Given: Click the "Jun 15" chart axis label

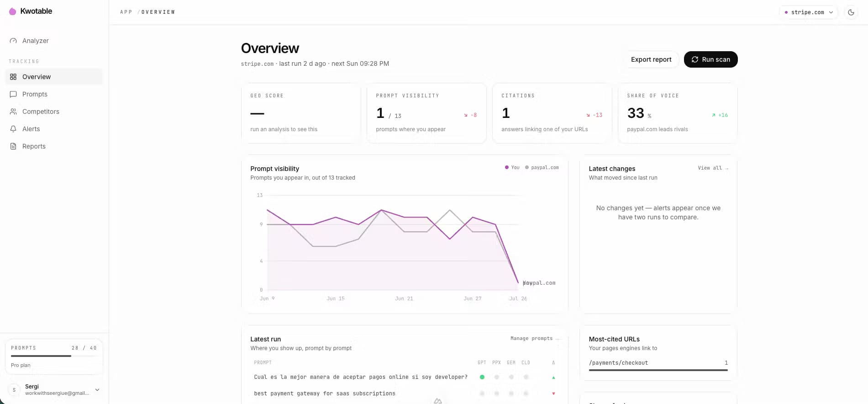Looking at the screenshot, I should pyautogui.click(x=336, y=298).
